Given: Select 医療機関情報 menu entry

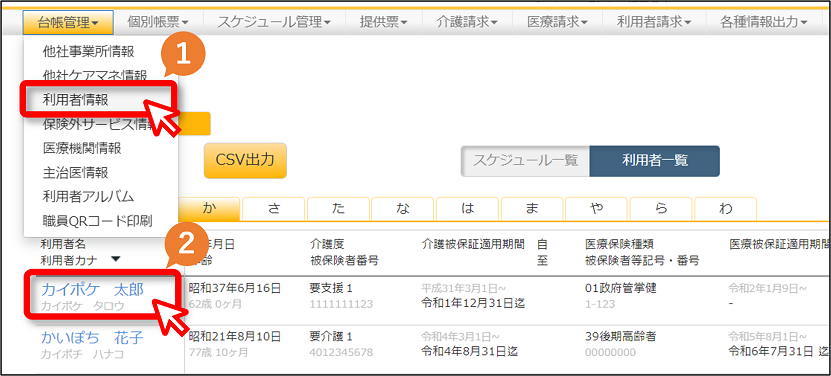Looking at the screenshot, I should (x=82, y=148).
